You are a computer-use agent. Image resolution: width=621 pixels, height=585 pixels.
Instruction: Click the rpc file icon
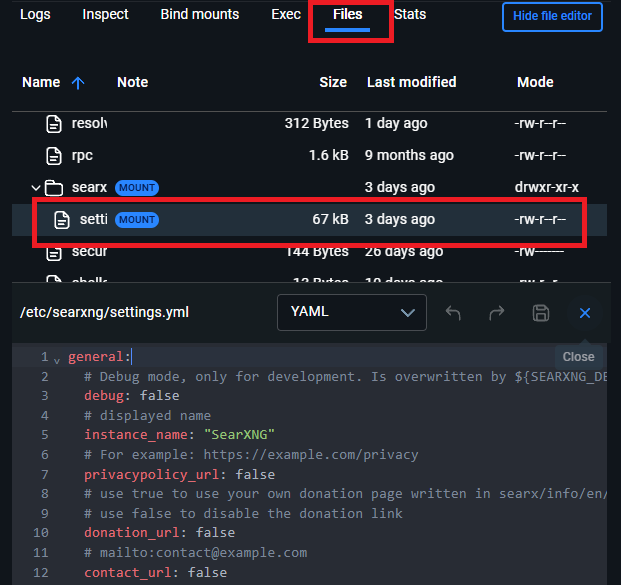click(54, 156)
